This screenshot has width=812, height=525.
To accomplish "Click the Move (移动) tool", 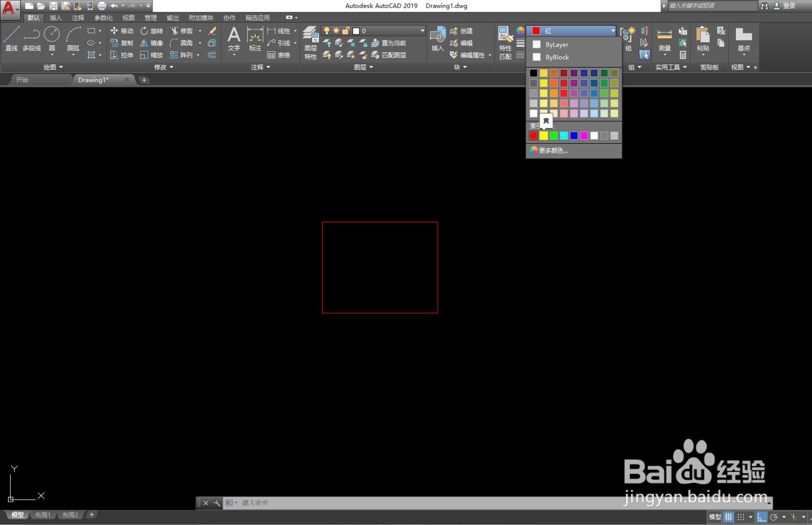I will 122,31.
